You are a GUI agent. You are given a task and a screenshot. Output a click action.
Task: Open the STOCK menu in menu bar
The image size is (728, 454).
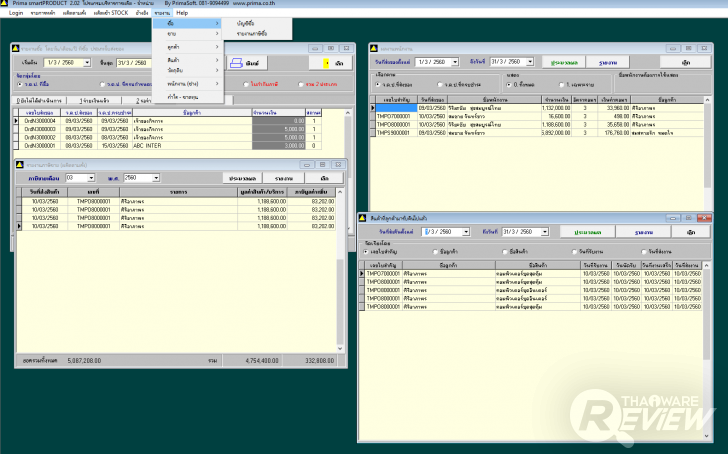[x=110, y=13]
